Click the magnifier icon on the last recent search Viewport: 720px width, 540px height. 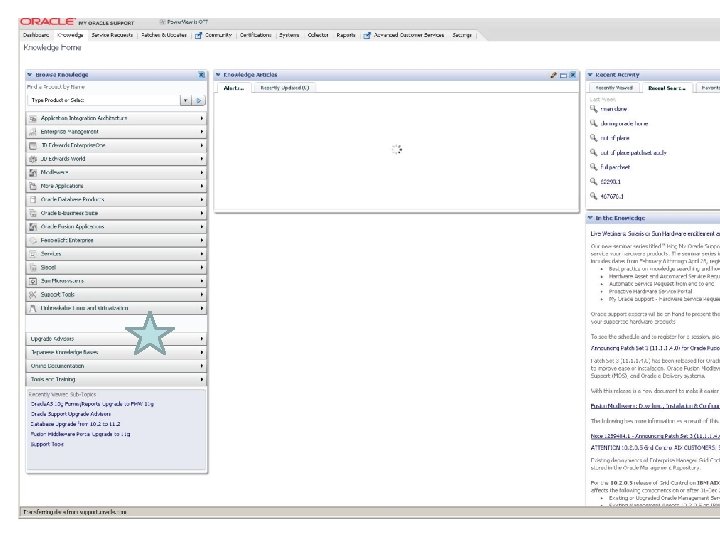(x=594, y=196)
